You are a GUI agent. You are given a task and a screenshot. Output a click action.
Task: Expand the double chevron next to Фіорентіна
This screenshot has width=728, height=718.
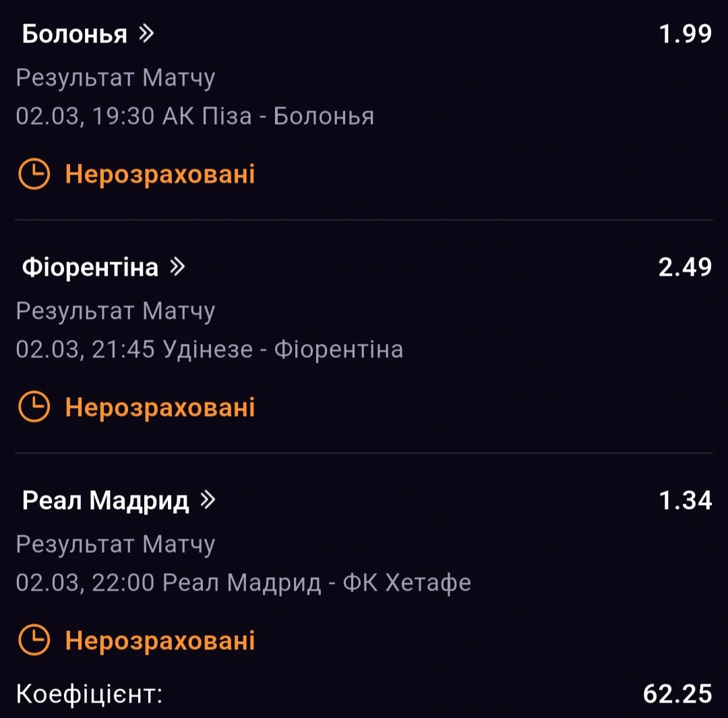coord(177,268)
